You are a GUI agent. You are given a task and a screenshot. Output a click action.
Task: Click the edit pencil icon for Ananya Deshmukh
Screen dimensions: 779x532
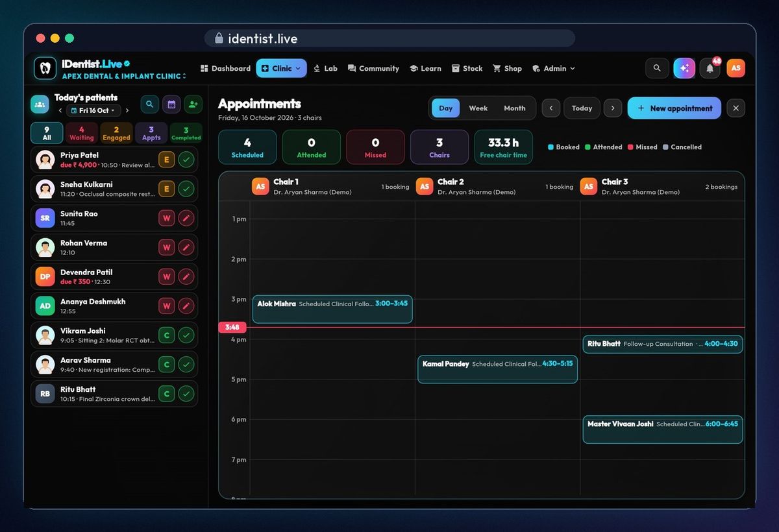coord(186,306)
